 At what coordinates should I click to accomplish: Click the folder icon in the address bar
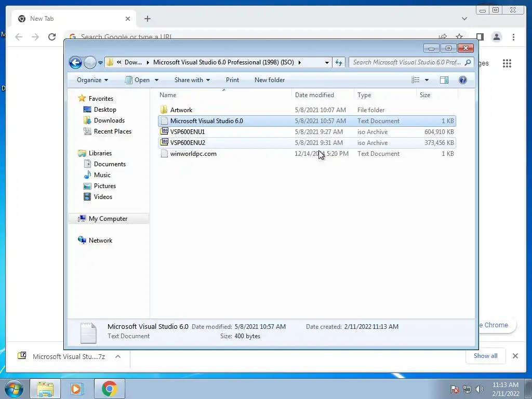[110, 62]
